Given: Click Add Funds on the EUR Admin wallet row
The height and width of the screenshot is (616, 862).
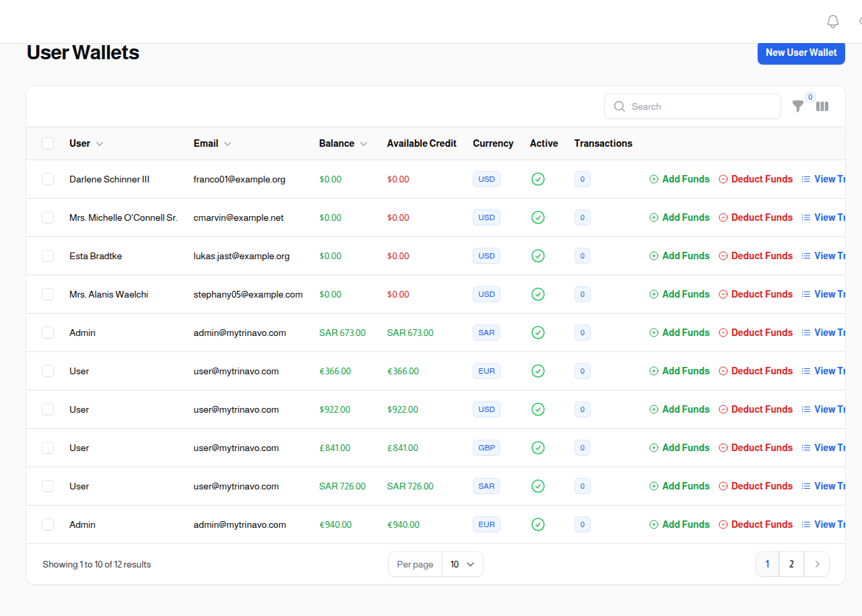Looking at the screenshot, I should click(679, 524).
